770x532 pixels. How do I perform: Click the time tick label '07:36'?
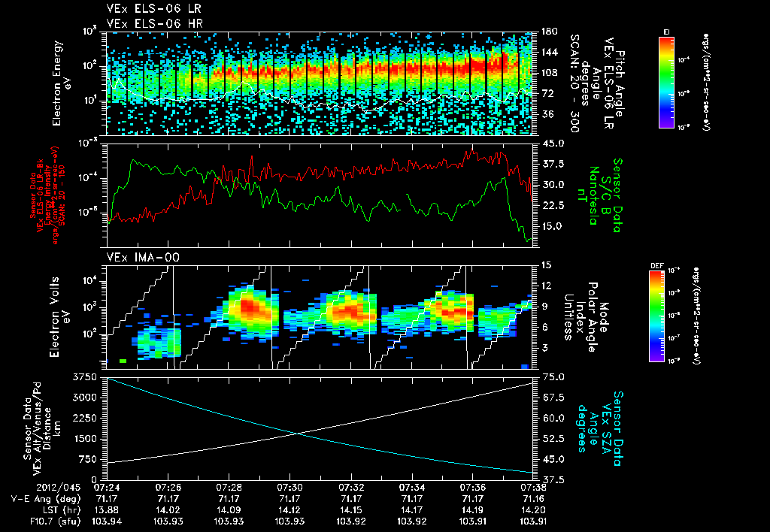pyautogui.click(x=472, y=488)
